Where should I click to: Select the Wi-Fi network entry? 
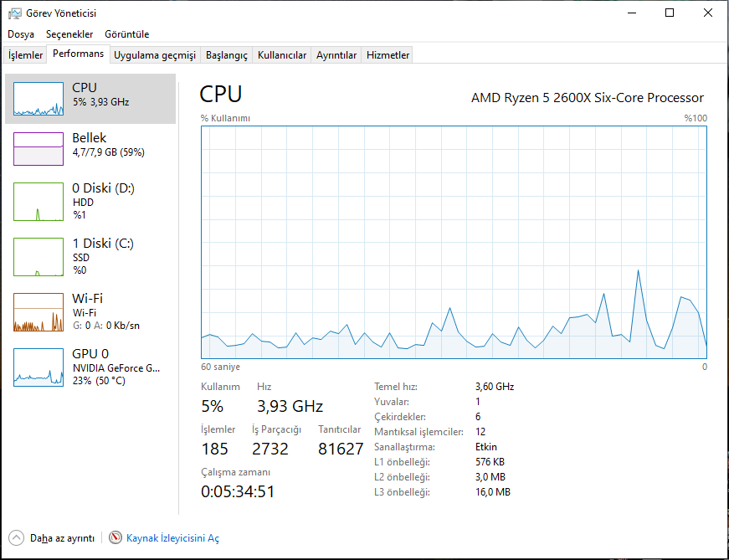click(x=90, y=312)
